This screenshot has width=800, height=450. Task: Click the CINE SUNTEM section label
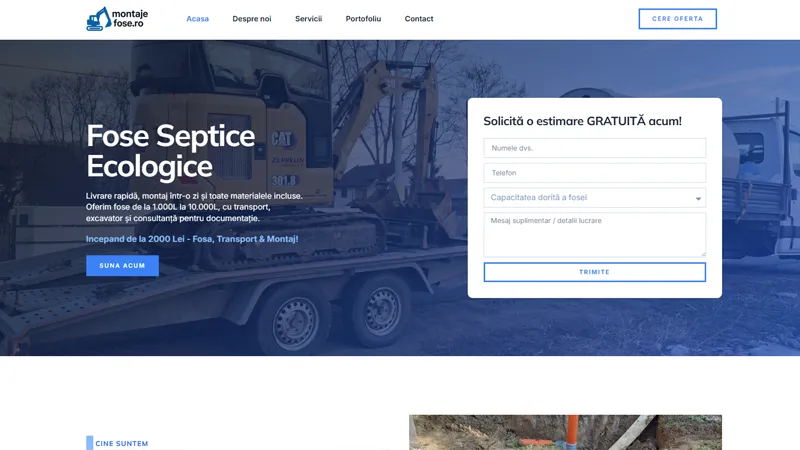pos(122,443)
